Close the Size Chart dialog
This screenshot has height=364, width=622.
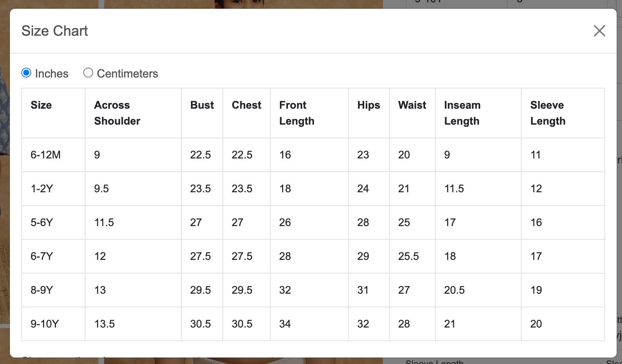pos(599,31)
